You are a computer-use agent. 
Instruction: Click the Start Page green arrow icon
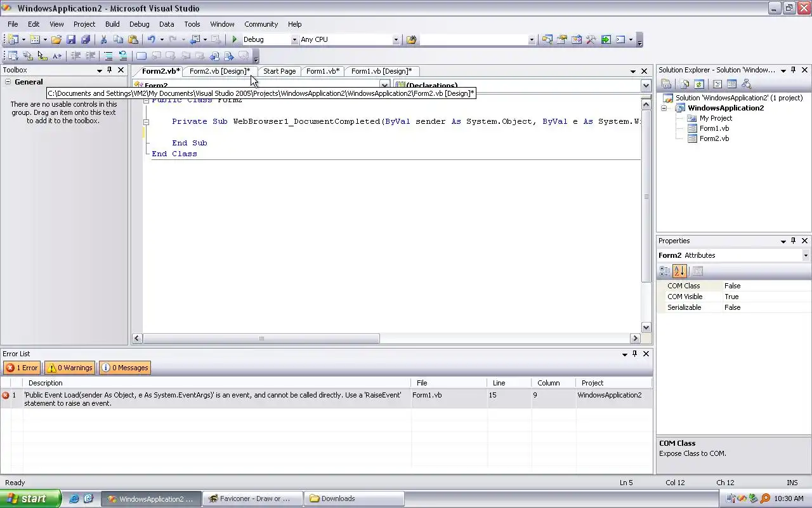coord(605,39)
